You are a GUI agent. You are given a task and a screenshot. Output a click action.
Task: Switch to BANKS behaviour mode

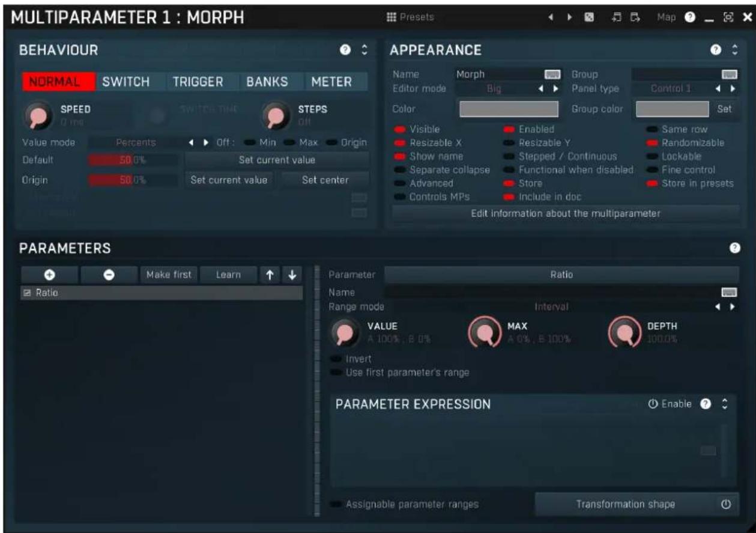[267, 82]
